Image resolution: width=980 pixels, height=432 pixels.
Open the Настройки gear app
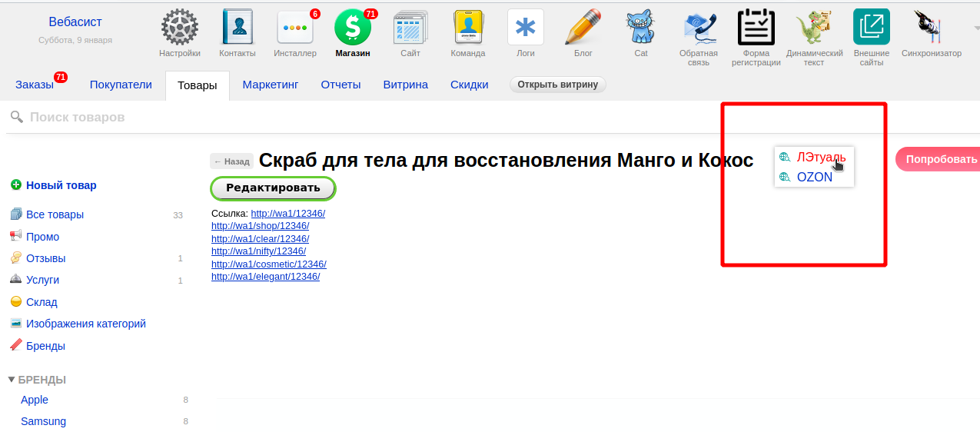pos(180,28)
